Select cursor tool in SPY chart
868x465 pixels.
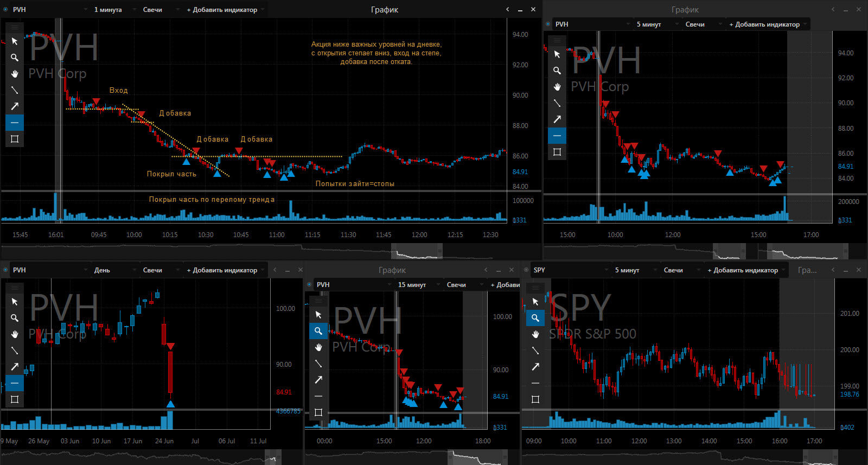(x=535, y=302)
